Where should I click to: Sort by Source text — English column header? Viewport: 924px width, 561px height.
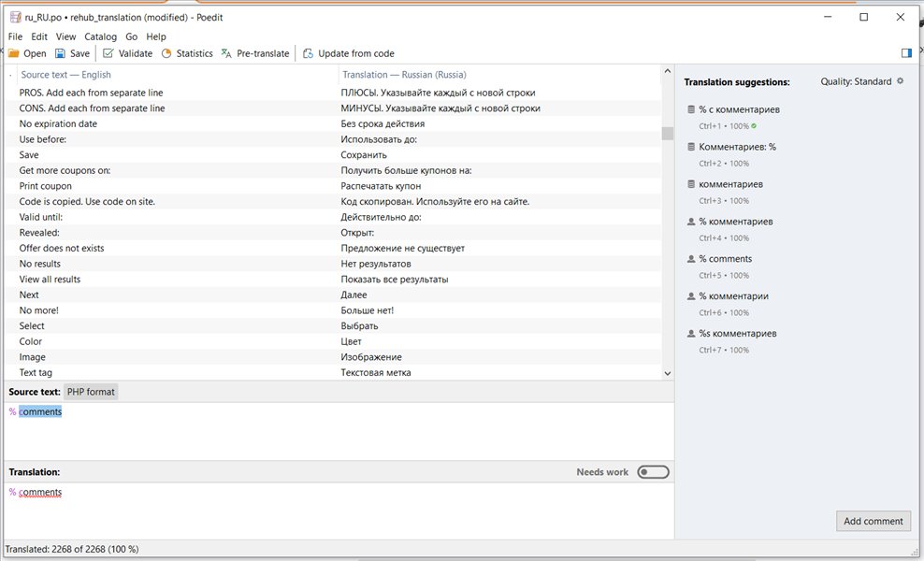tap(65, 75)
